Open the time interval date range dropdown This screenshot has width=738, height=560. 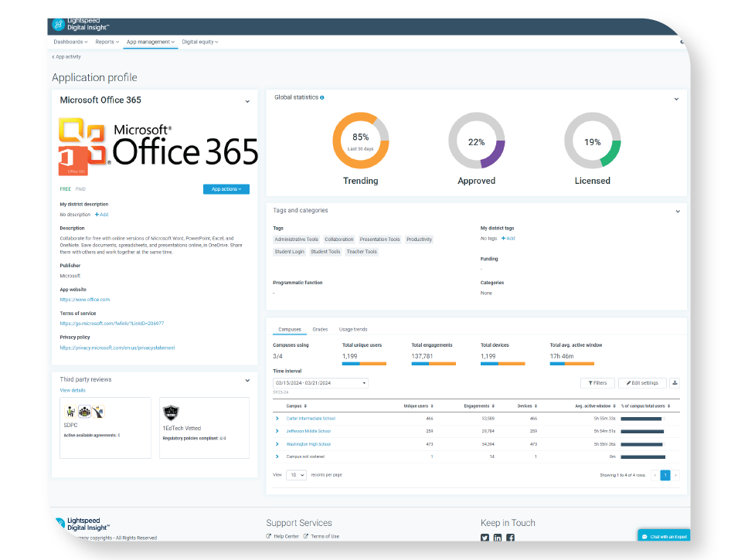pyautogui.click(x=321, y=383)
